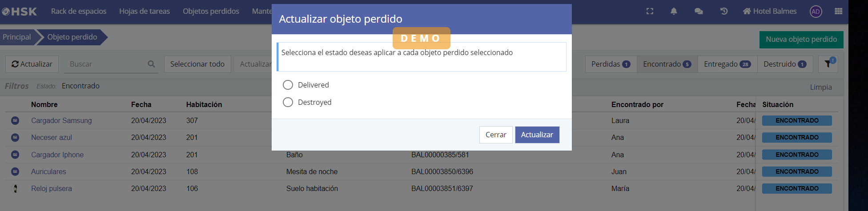Screen dimensions: 868x211
Task: Open the chat messages icon
Action: [699, 12]
